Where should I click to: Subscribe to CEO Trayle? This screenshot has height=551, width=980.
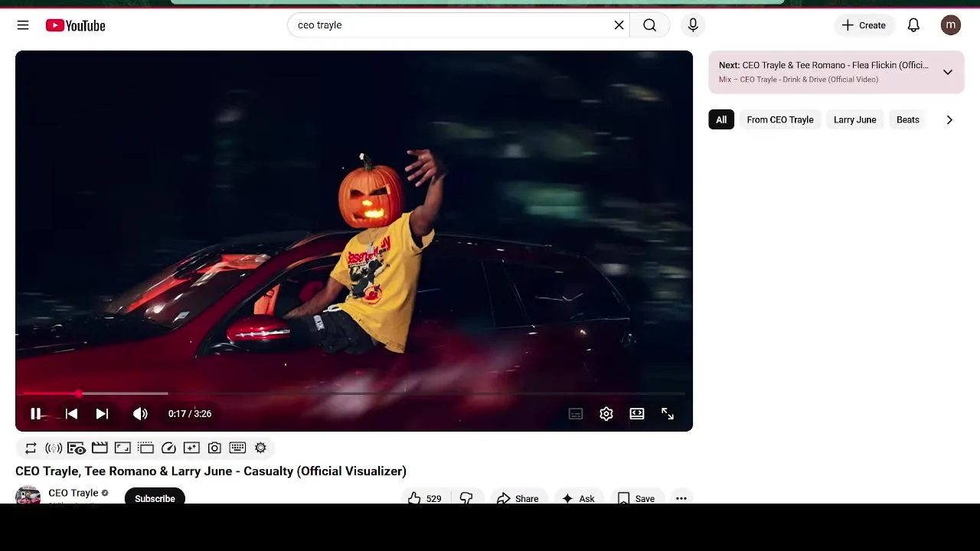[155, 497]
